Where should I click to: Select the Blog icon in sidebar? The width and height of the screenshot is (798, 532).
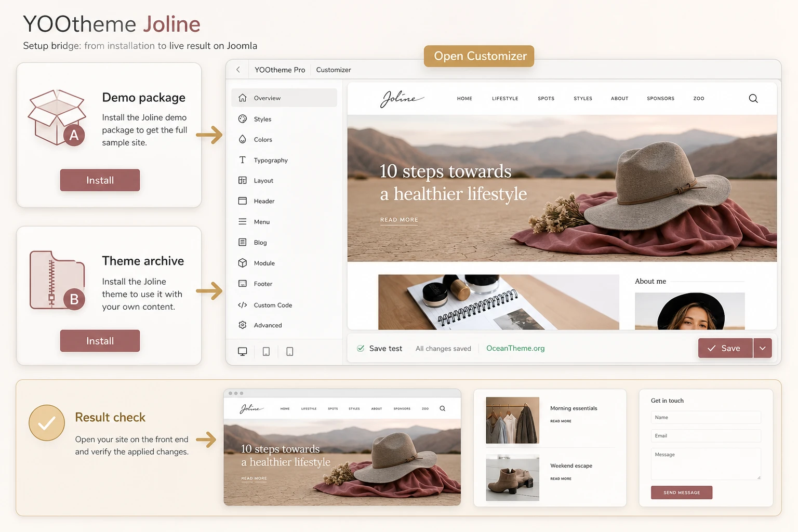tap(243, 242)
